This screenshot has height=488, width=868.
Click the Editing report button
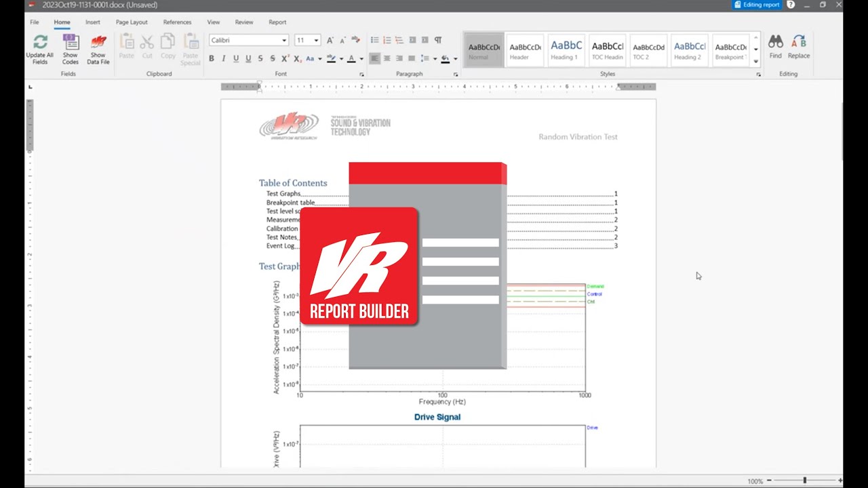pyautogui.click(x=757, y=5)
